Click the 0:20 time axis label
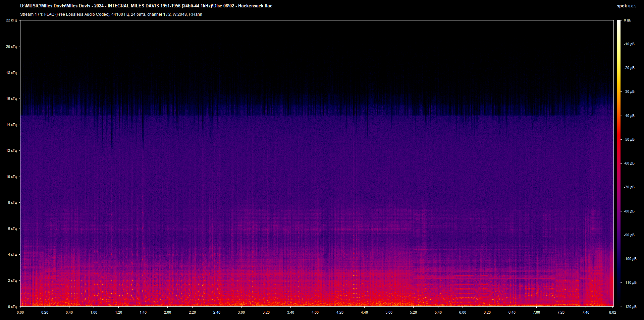 (45, 312)
